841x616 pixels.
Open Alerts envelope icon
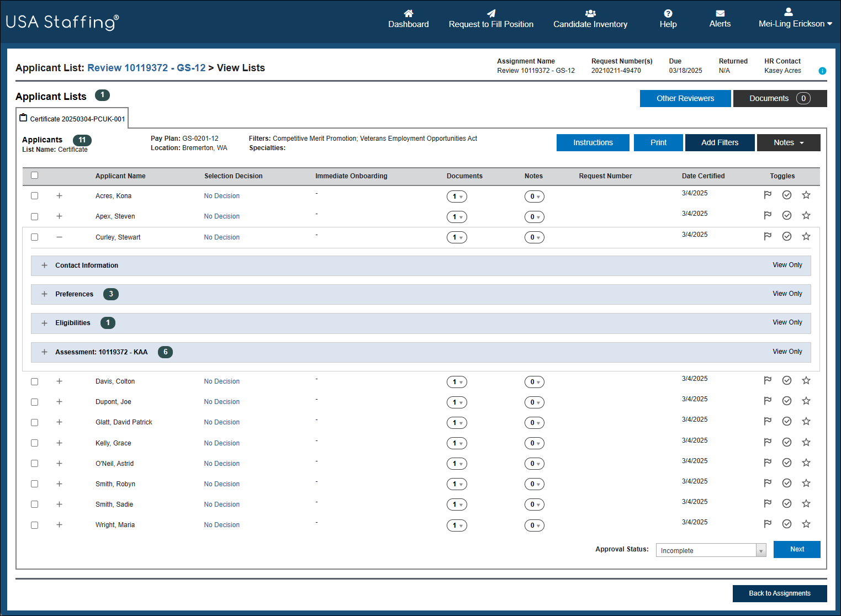(720, 13)
